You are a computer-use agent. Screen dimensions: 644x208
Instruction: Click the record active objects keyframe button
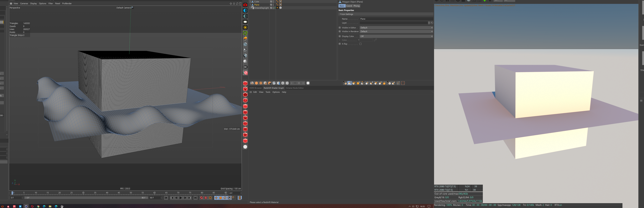201,198
